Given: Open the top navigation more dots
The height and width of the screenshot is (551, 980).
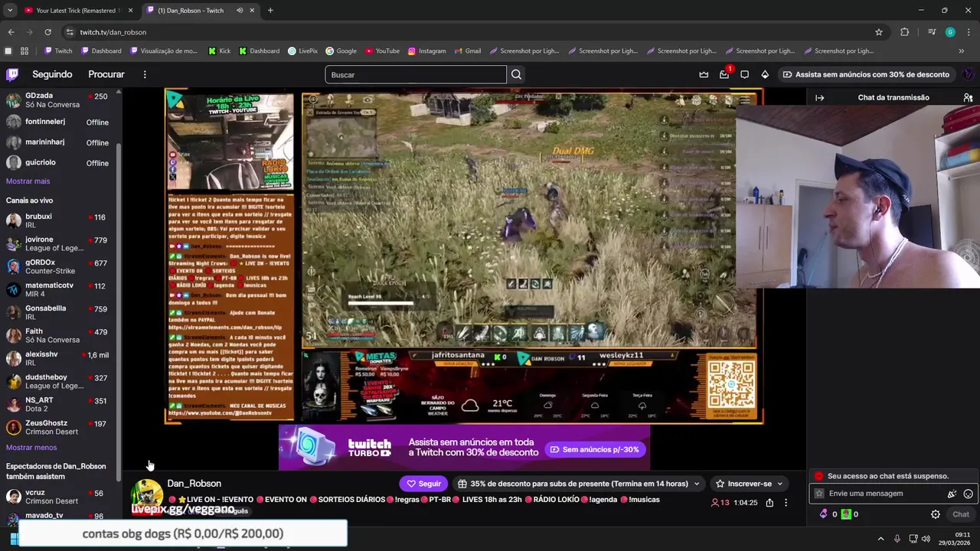Looking at the screenshot, I should (x=145, y=74).
